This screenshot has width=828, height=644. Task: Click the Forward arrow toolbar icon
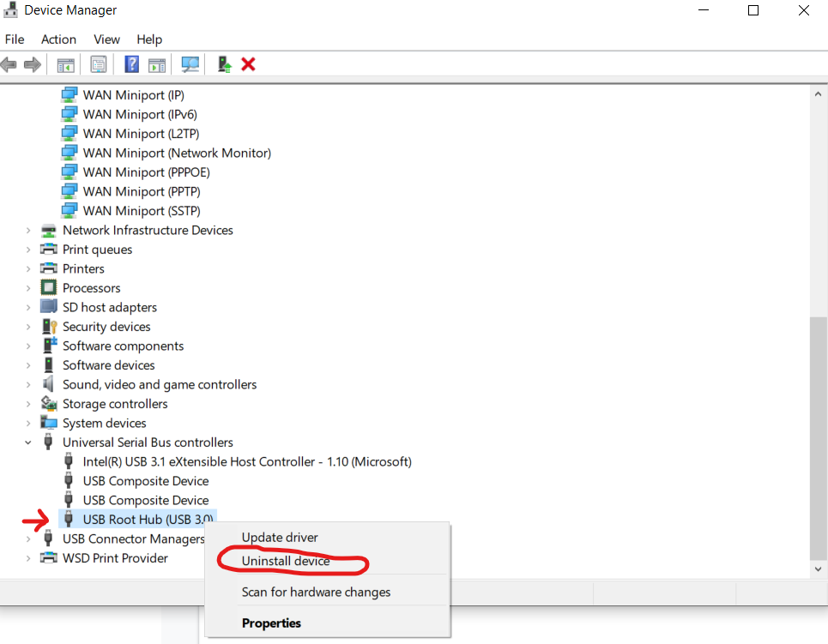(33, 65)
